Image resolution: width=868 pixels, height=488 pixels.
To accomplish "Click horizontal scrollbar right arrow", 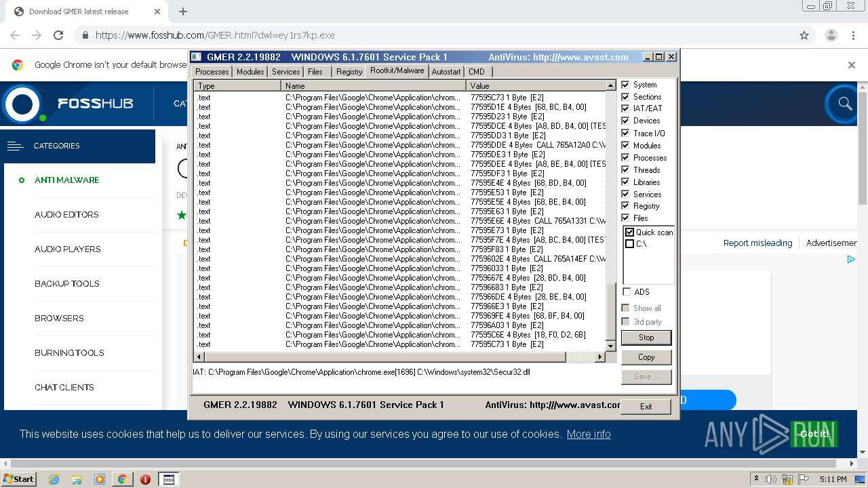I will [599, 357].
